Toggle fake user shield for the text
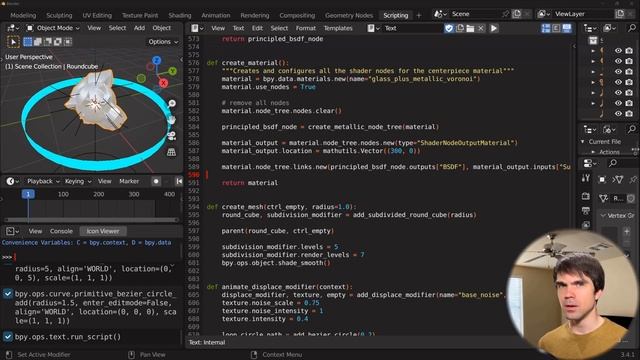The image size is (640, 360). pos(449,28)
